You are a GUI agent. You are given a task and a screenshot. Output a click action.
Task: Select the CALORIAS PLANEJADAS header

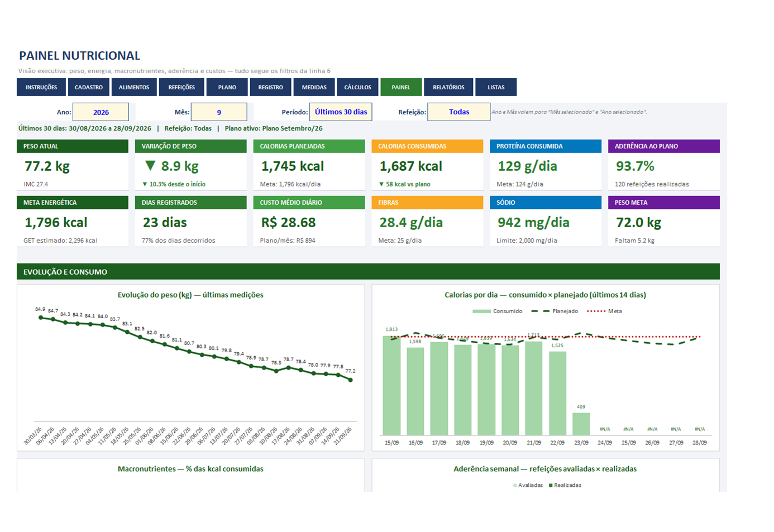point(309,146)
